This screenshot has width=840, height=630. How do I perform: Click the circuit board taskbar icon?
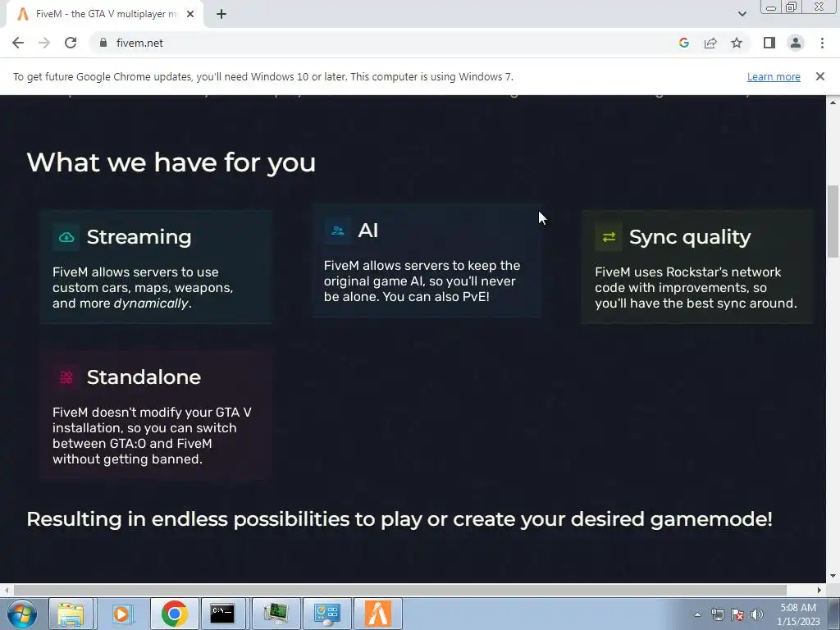tap(276, 614)
